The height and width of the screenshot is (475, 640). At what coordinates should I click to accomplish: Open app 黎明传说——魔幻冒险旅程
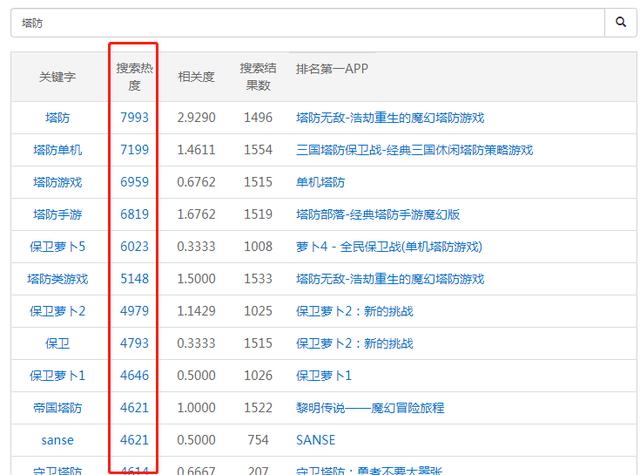(370, 408)
